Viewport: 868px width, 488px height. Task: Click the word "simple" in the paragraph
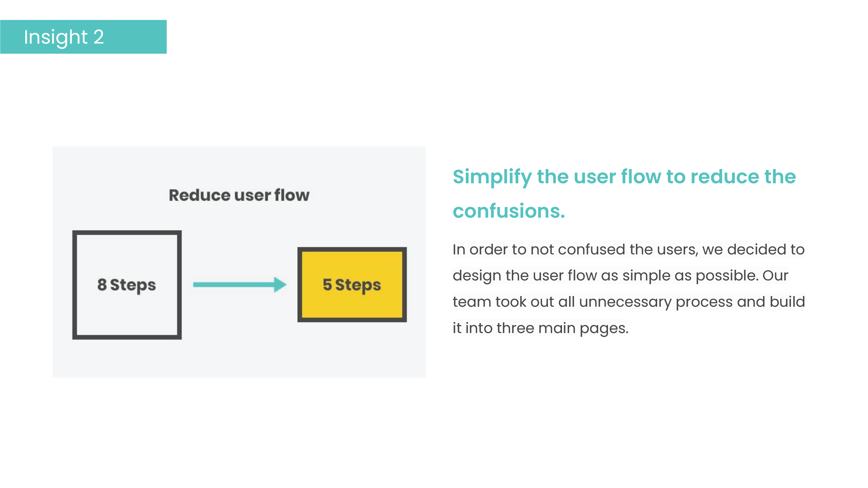646,276
